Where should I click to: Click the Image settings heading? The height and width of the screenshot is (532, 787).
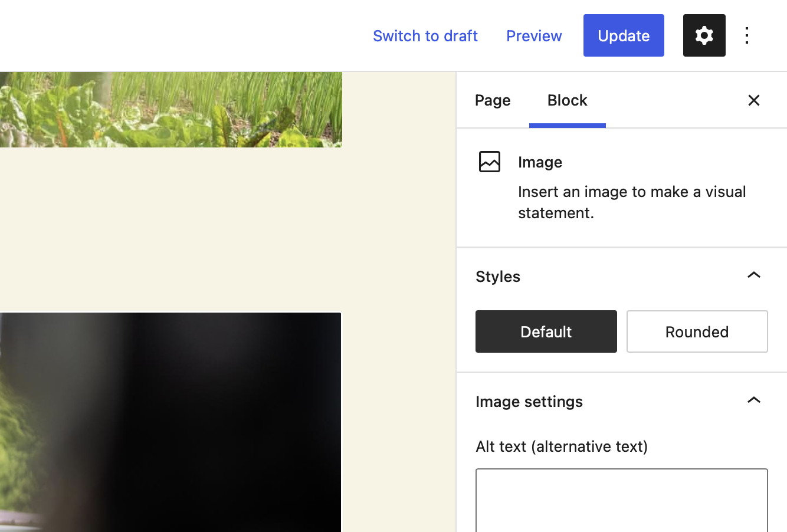pos(529,402)
